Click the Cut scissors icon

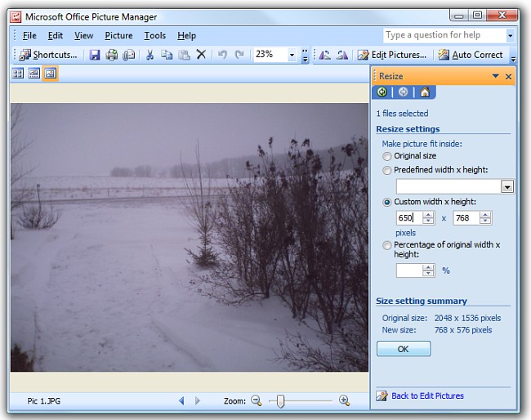click(x=149, y=55)
